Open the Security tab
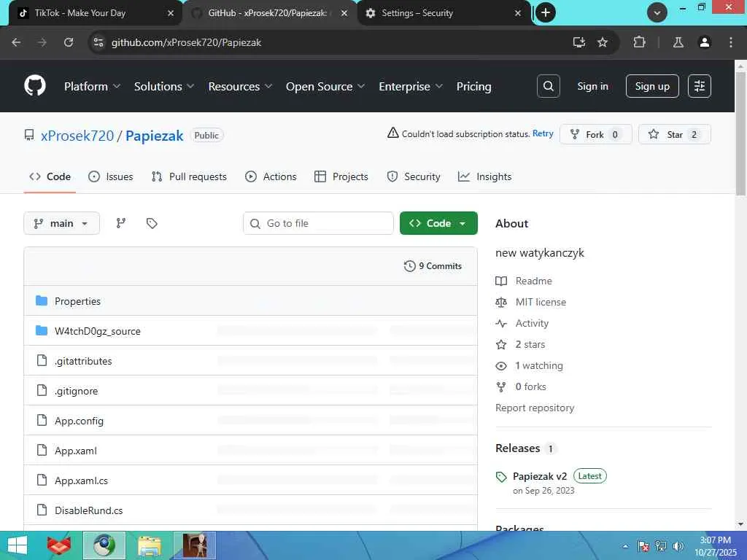The image size is (747, 560). [x=414, y=176]
